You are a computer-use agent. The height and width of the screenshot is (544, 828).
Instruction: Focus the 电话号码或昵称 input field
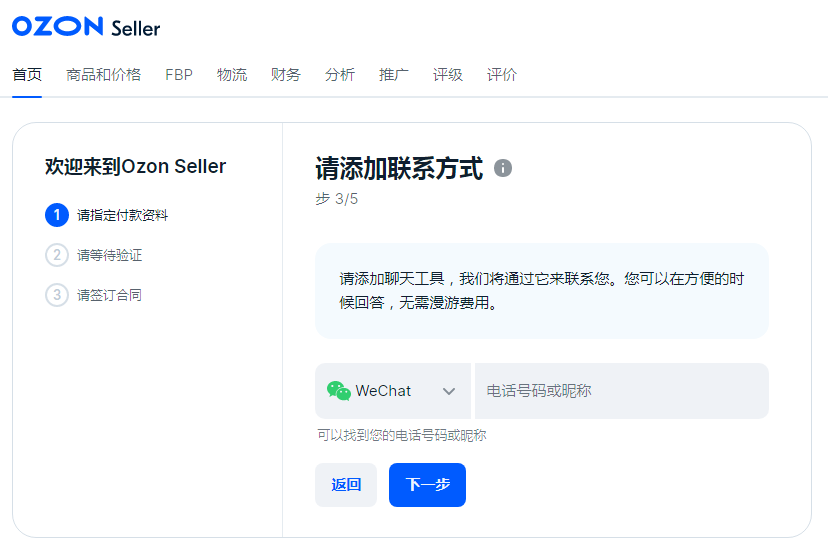[x=620, y=391]
